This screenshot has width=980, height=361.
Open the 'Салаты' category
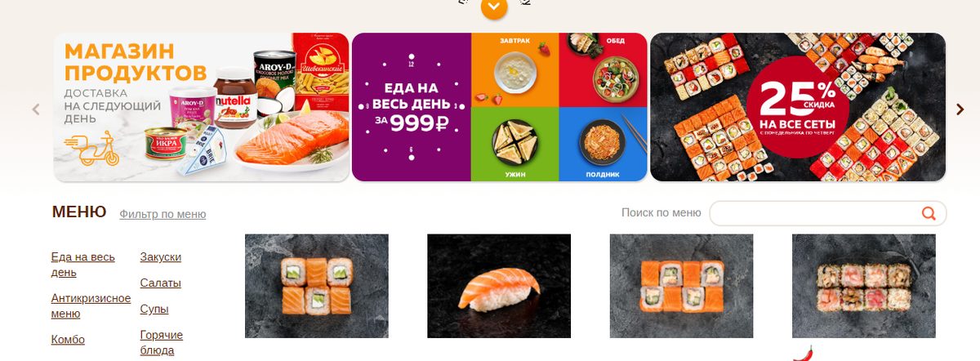click(161, 283)
